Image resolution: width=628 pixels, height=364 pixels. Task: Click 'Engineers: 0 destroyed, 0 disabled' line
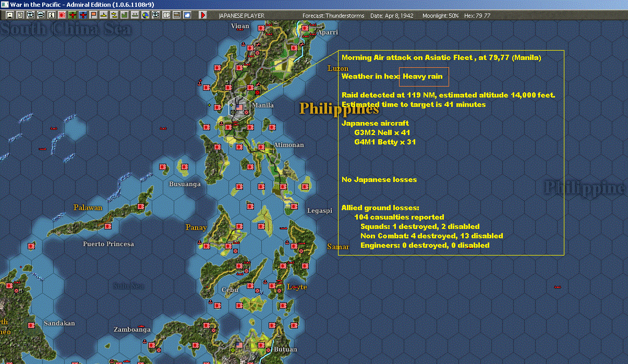tap(425, 245)
